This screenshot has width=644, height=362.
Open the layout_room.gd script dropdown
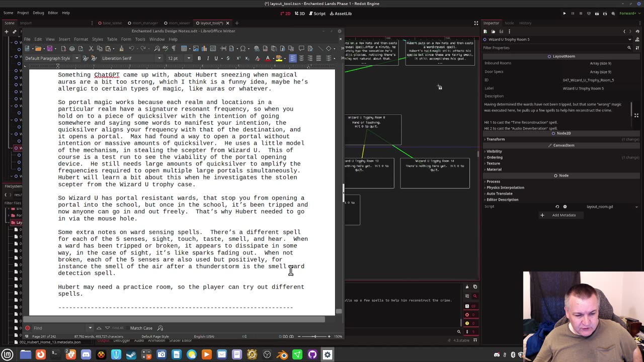point(636,207)
